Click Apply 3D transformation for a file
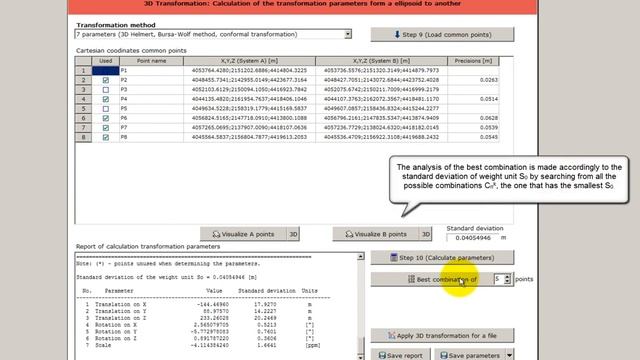Image resolution: width=640 pixels, height=360 pixels. 442,336
